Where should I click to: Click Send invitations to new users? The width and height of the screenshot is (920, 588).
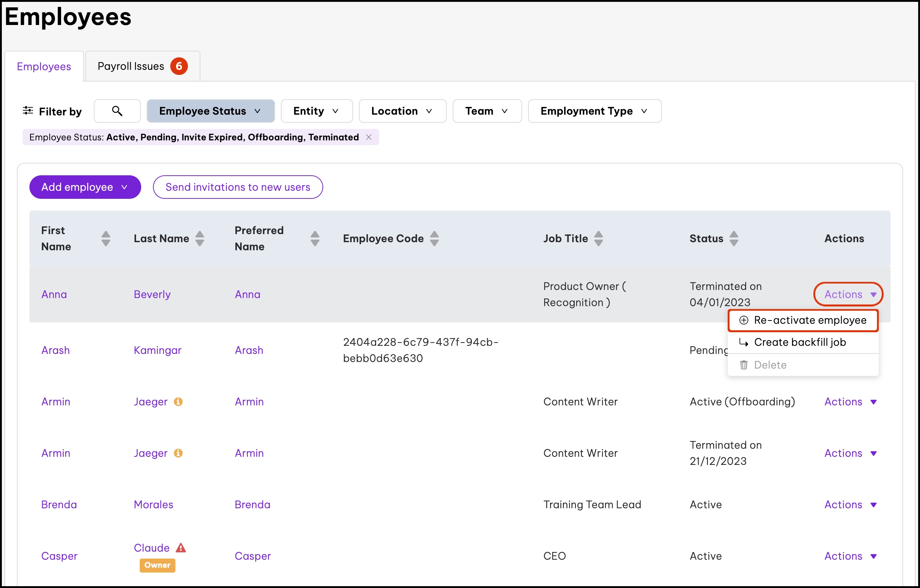click(238, 187)
